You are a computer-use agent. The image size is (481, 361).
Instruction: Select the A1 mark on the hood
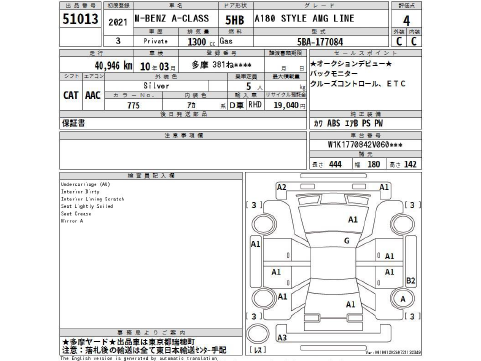[352, 219]
